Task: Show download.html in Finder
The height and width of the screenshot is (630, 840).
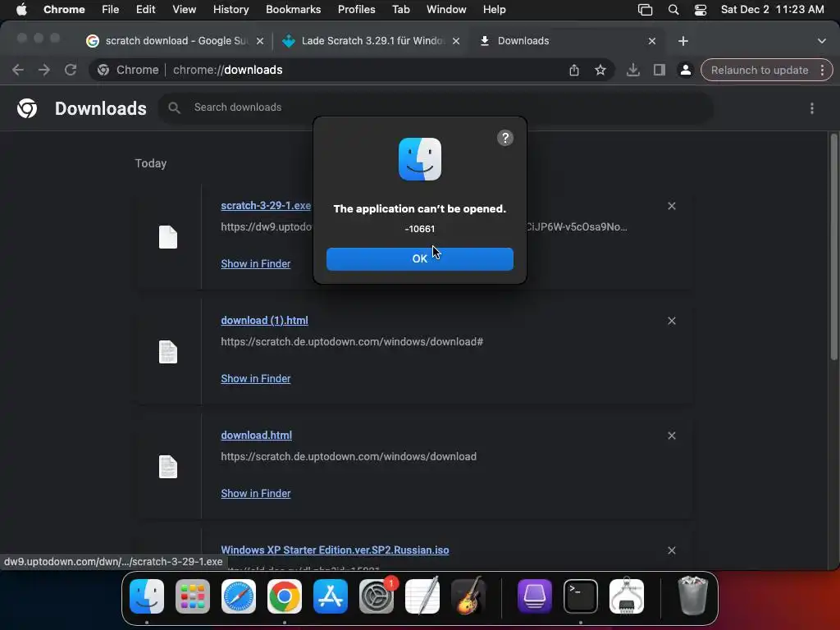Action: click(x=256, y=493)
